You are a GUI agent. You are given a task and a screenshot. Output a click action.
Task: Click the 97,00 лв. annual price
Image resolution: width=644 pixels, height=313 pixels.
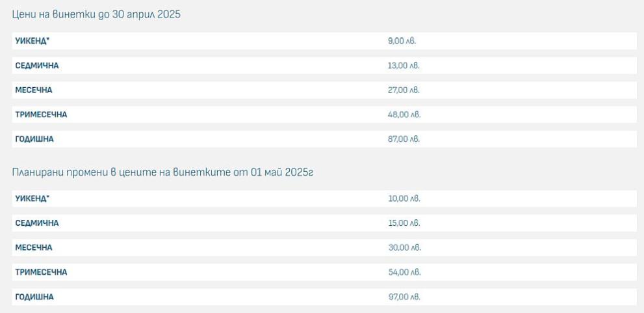click(x=404, y=297)
